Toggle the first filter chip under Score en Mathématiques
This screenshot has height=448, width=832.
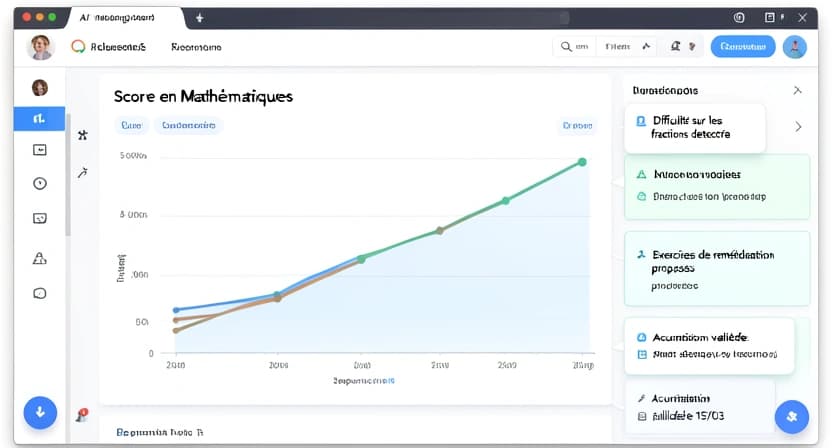[131, 126]
